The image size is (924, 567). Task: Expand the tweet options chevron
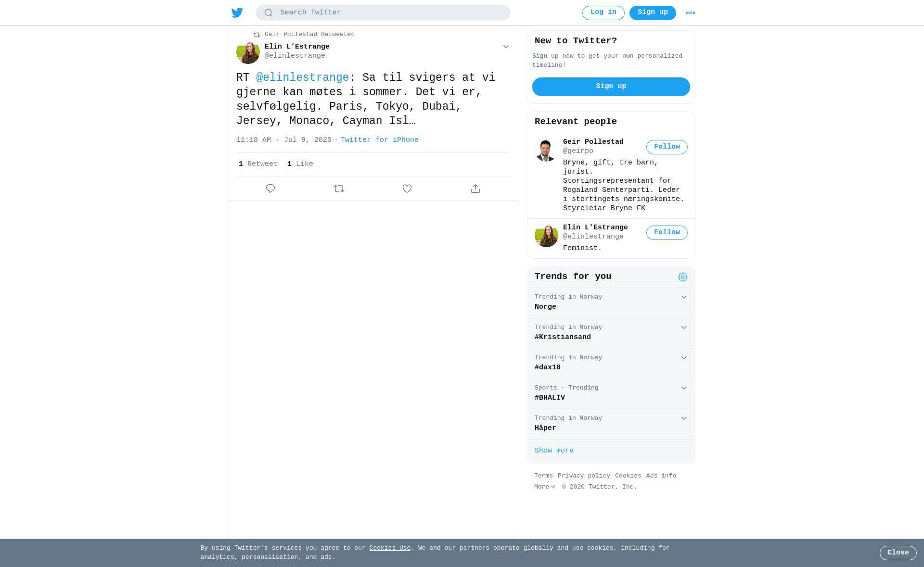coord(506,47)
